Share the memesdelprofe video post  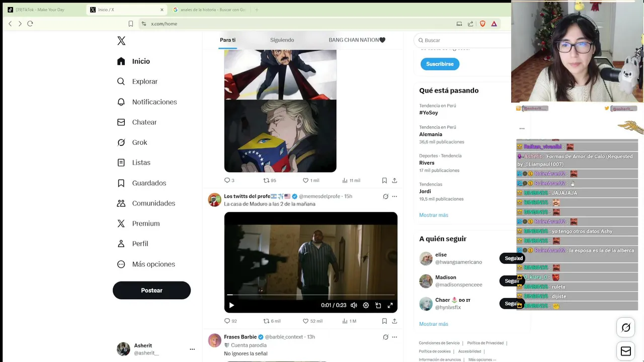[394, 321]
